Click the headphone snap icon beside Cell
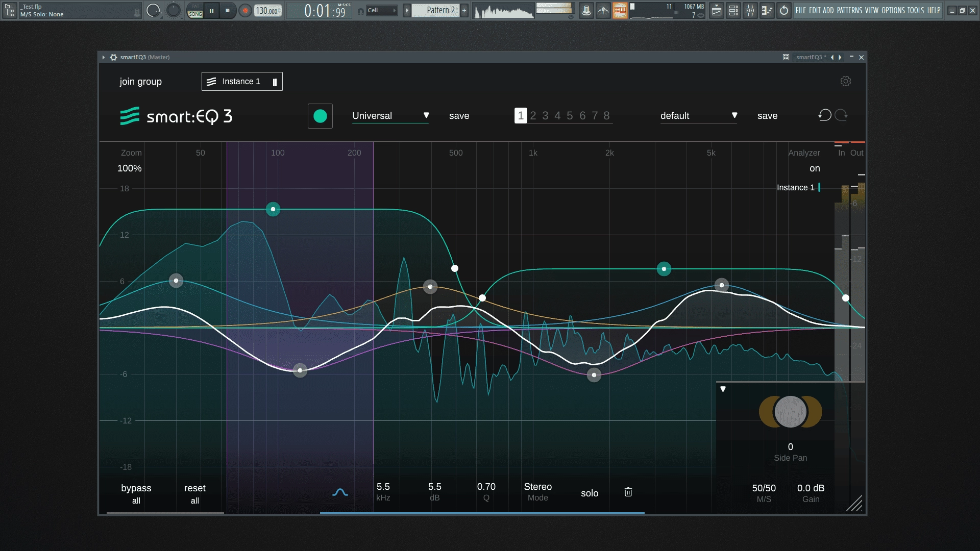Viewport: 980px width, 551px height. coord(361,11)
